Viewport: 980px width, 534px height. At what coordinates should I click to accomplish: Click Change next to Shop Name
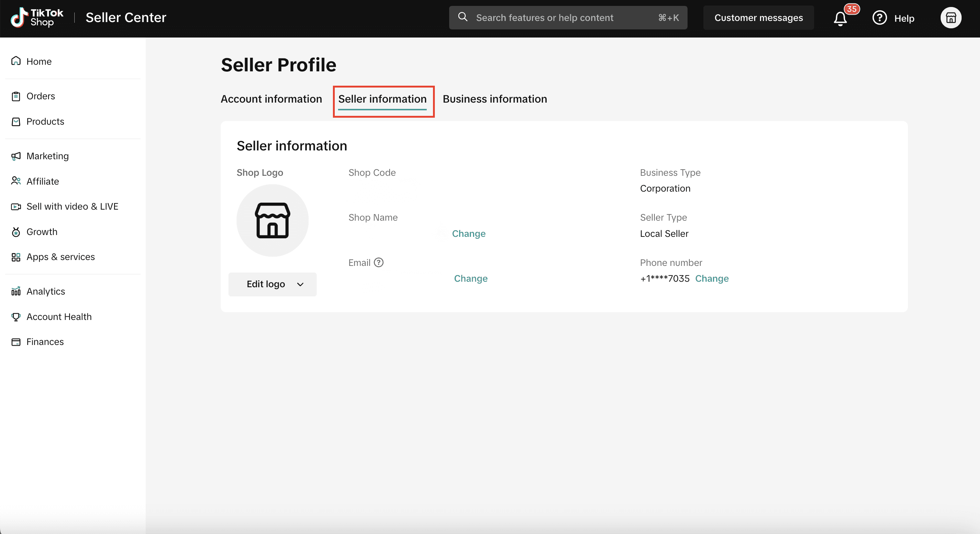pyautogui.click(x=468, y=234)
